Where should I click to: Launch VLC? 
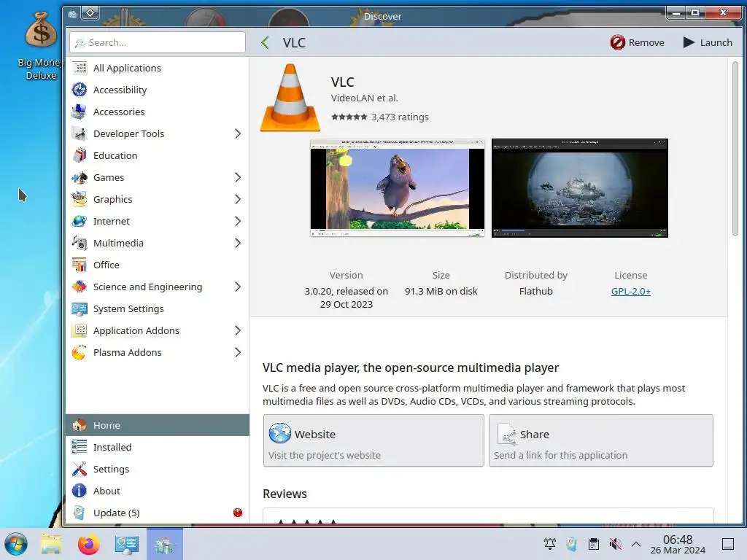coord(708,42)
